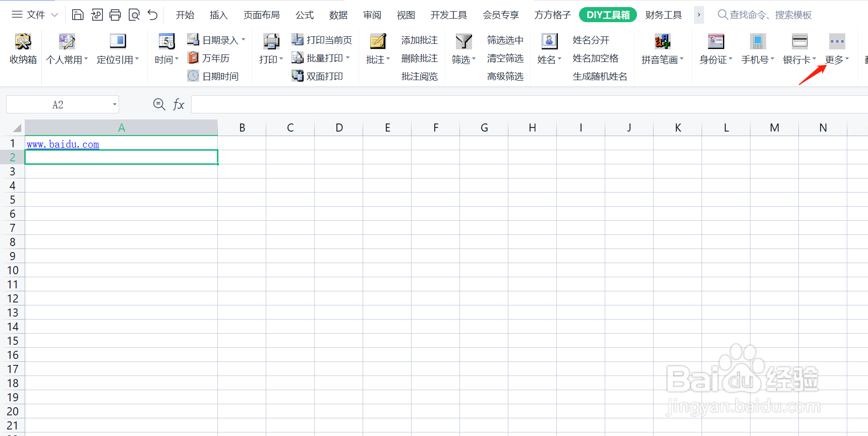Expand the 拼音笔画 dropdown label
Screen dimensions: 868x436
(662, 59)
